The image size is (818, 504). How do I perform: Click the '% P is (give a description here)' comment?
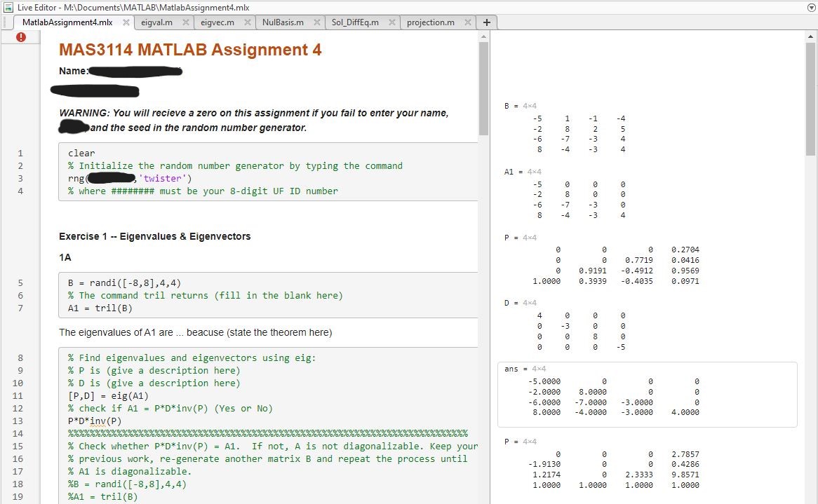point(154,371)
